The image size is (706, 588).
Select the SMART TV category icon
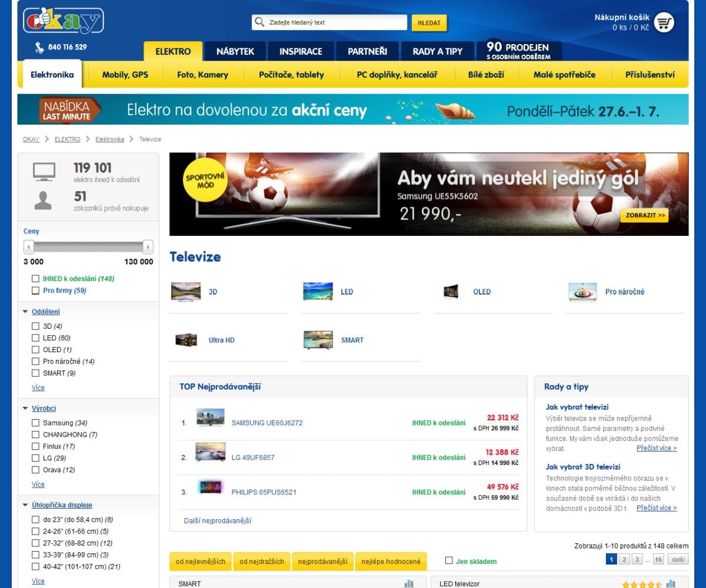click(x=318, y=340)
